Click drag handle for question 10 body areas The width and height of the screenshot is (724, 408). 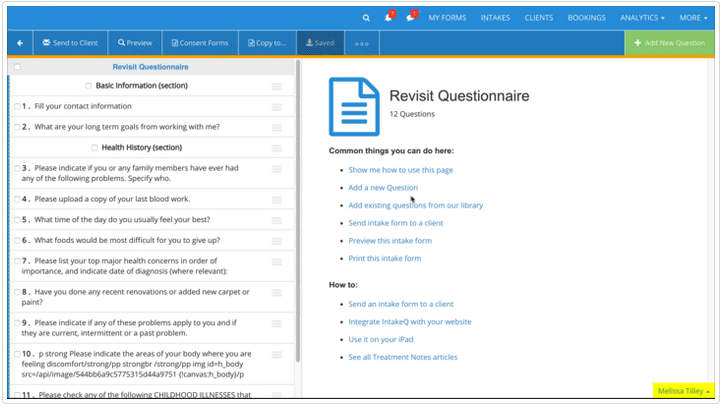[x=277, y=354]
